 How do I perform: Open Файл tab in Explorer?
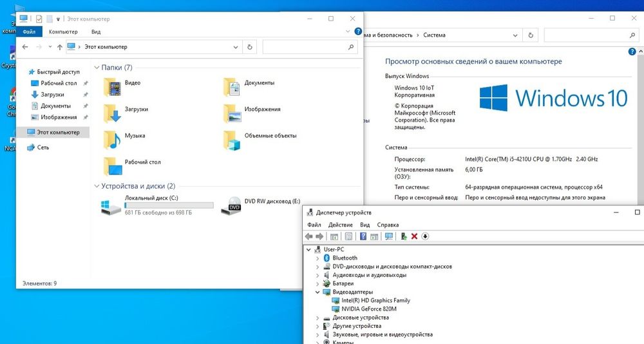29,32
